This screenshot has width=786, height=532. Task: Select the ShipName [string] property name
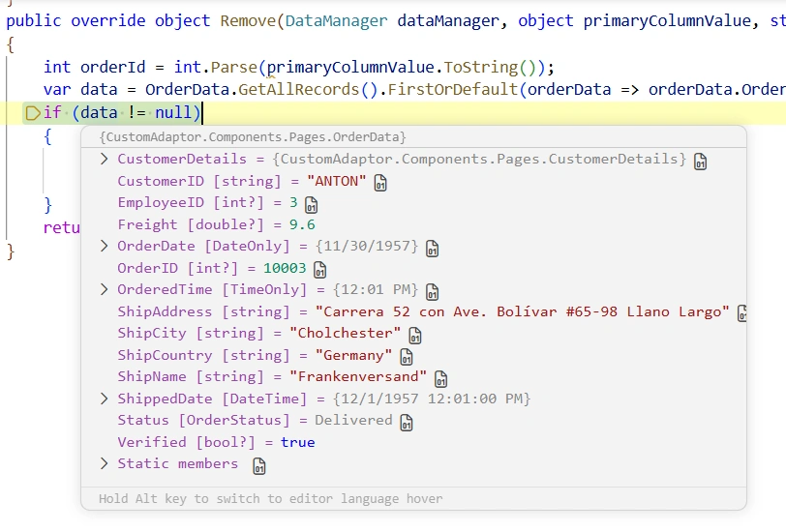191,376
